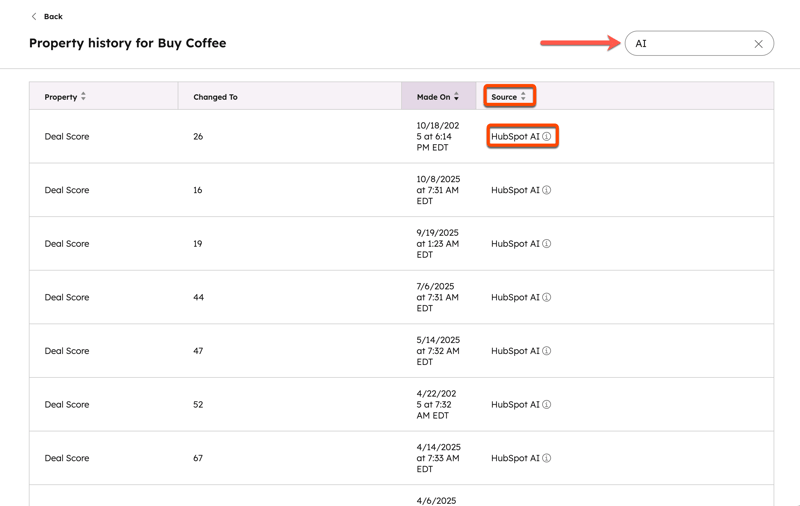Click the Changed To column header

(215, 97)
